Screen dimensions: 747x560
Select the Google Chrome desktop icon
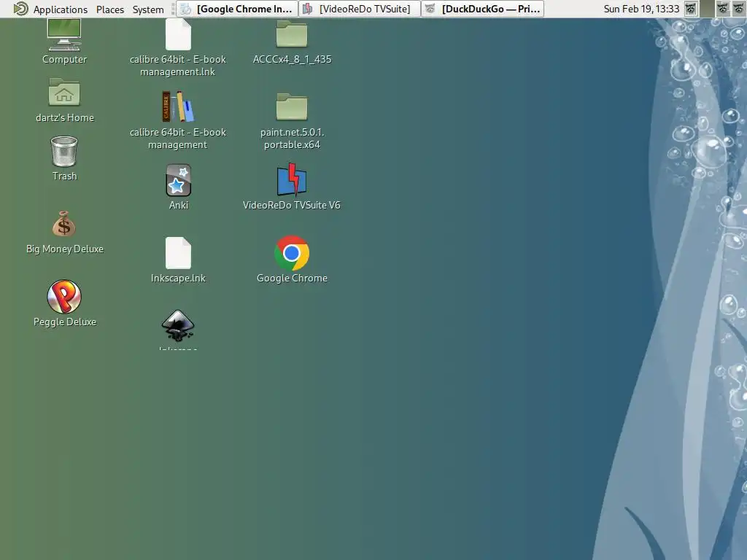pos(292,253)
